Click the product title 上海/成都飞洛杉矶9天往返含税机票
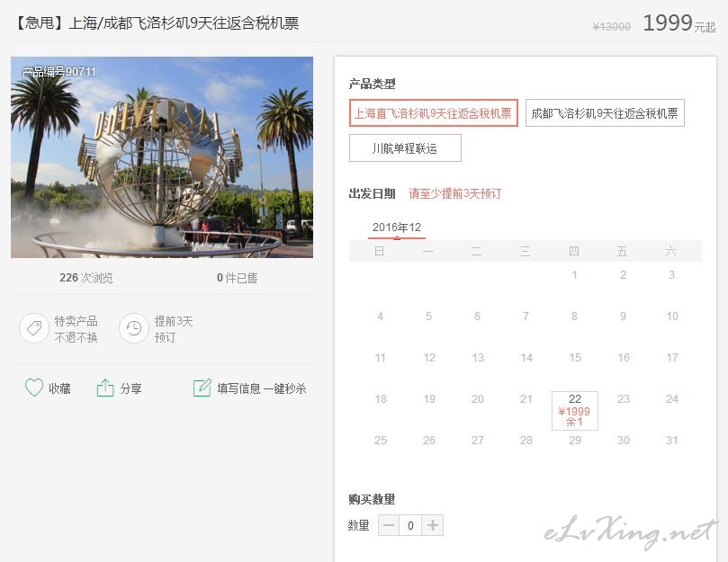The width and height of the screenshot is (728, 562). pos(184,22)
